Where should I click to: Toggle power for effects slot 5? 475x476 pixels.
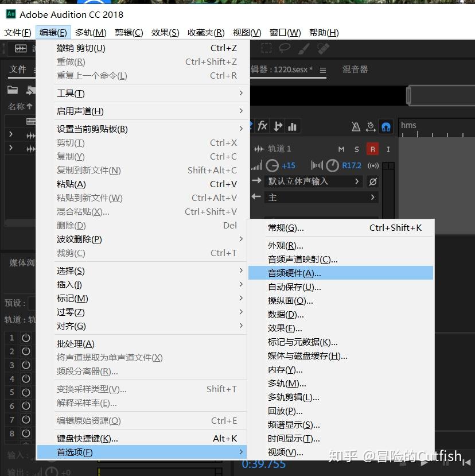(x=26, y=392)
